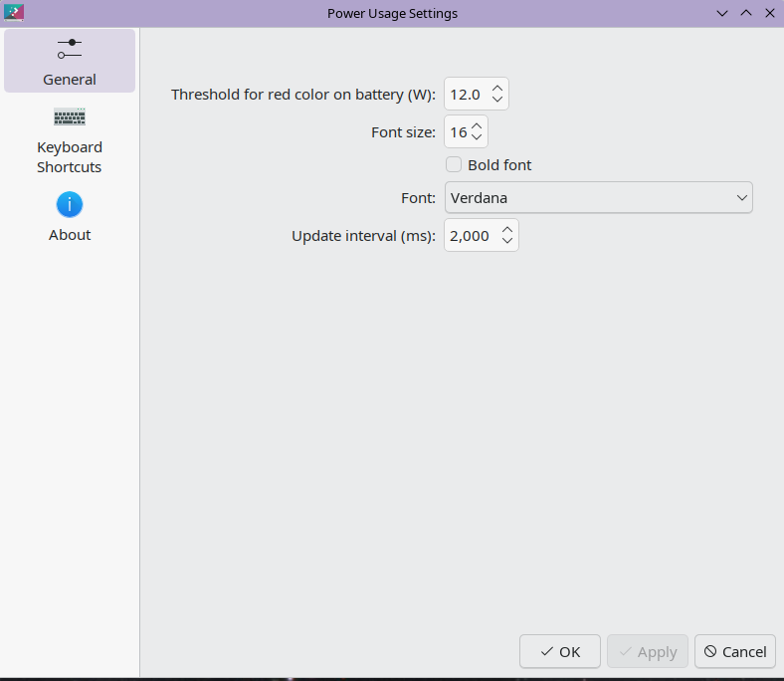
Task: Increase the red color threshold value
Action: (497, 88)
